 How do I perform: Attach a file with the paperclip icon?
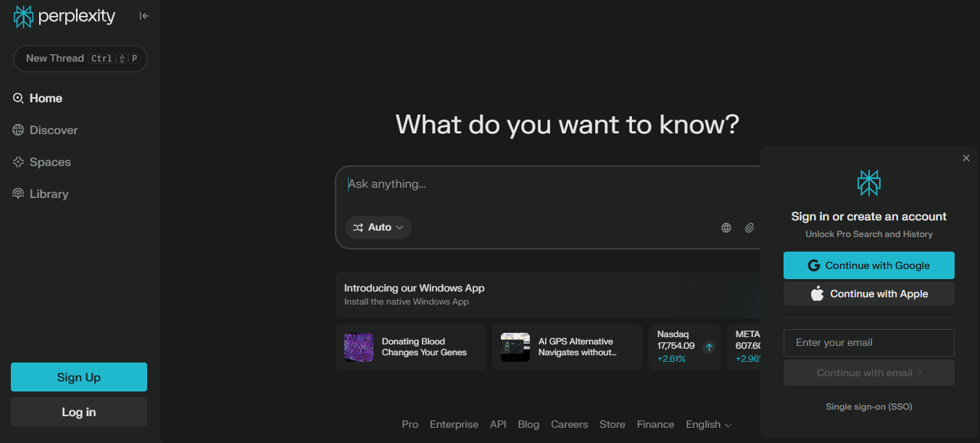coord(749,228)
